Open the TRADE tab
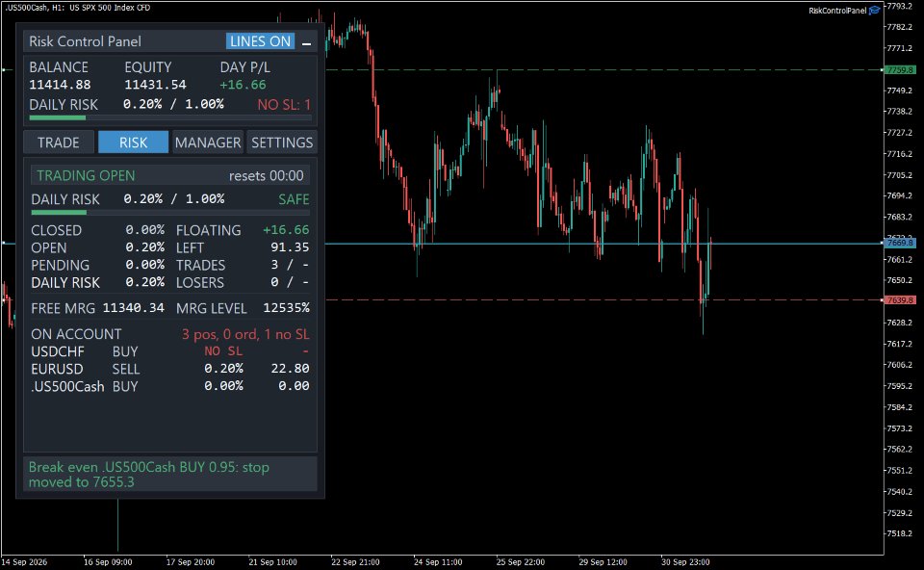This screenshot has height=570, width=924. (x=59, y=142)
